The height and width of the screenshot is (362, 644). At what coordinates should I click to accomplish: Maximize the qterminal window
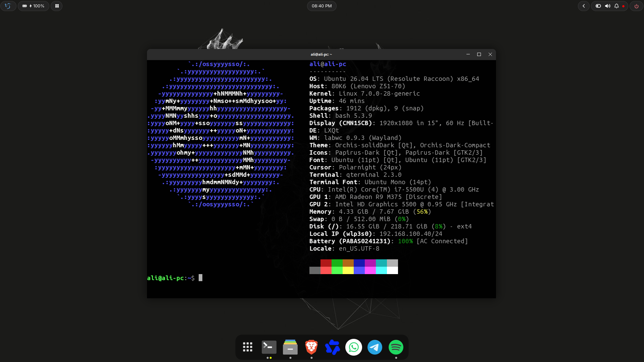[x=479, y=54]
